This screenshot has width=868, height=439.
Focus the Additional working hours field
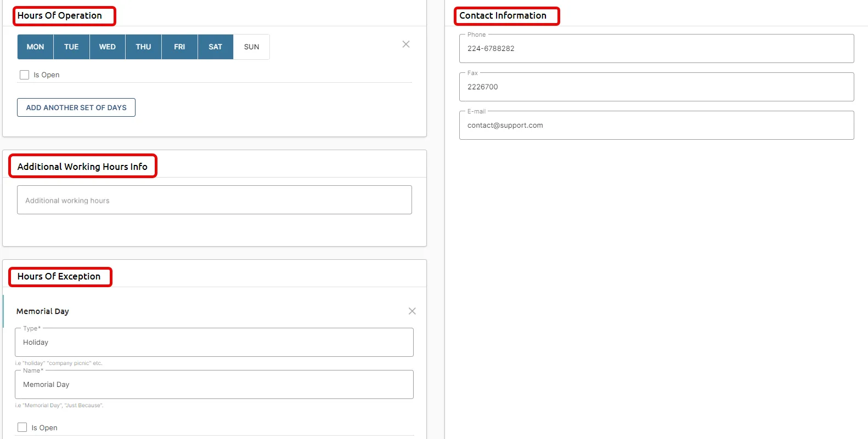pyautogui.click(x=215, y=200)
